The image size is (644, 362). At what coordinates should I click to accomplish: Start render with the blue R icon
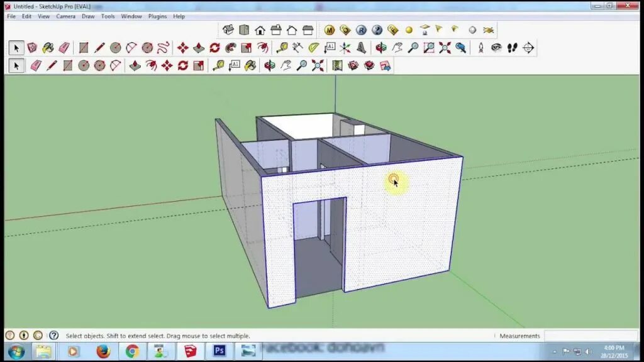click(361, 30)
